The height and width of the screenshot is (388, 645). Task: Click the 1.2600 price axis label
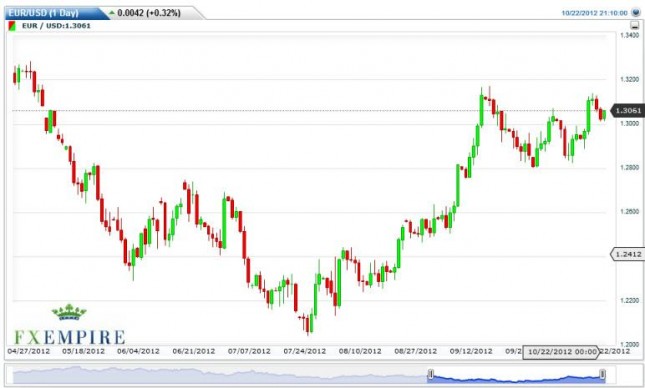tap(629, 211)
